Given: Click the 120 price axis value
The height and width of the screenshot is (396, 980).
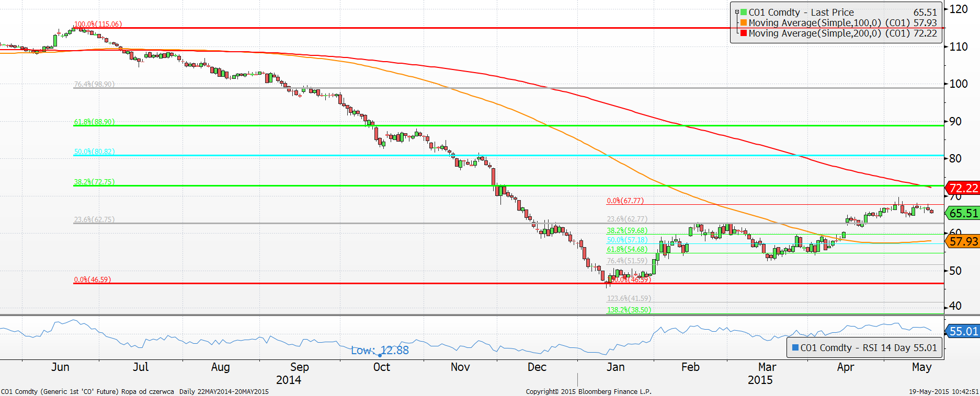Looking at the screenshot, I should (959, 9).
